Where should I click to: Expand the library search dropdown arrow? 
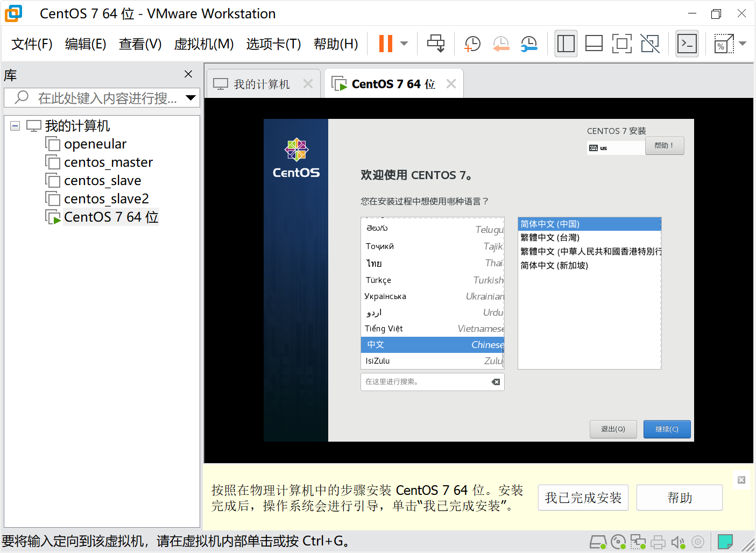click(190, 98)
